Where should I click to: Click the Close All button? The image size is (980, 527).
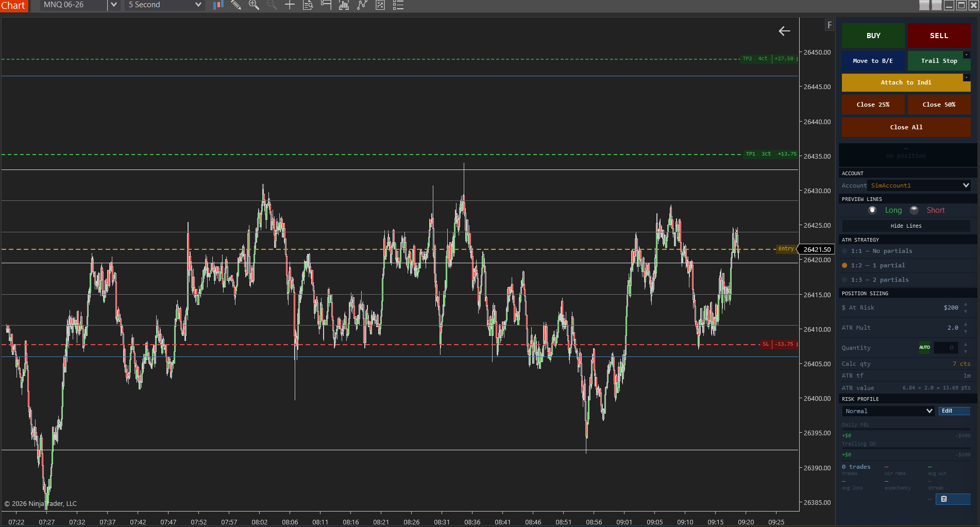click(906, 127)
